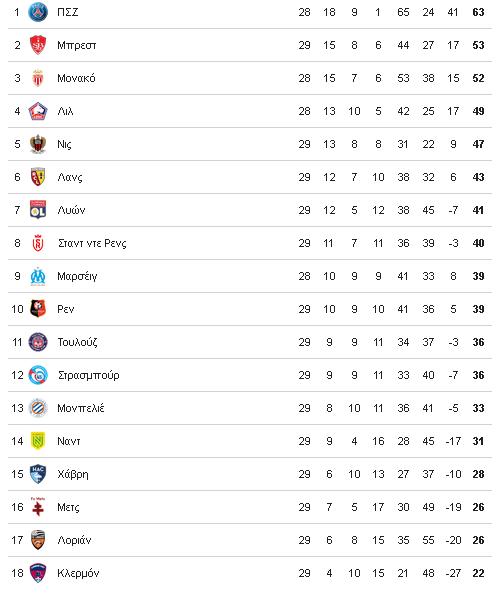This screenshot has height=589, width=492.
Task: Click the Toulouse club crest
Action: click(38, 342)
